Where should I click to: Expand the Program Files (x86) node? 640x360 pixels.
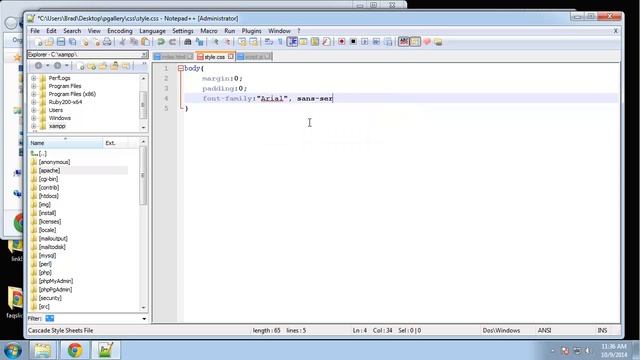point(34,94)
